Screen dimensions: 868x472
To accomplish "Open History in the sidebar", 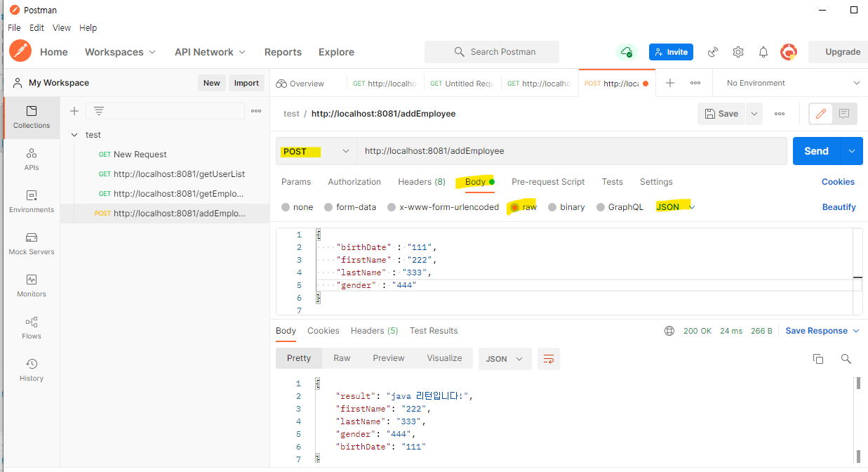I will tap(32, 370).
